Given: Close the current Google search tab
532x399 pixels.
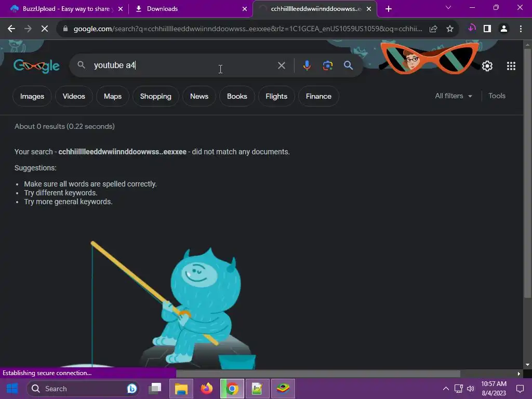Looking at the screenshot, I should pyautogui.click(x=369, y=9).
